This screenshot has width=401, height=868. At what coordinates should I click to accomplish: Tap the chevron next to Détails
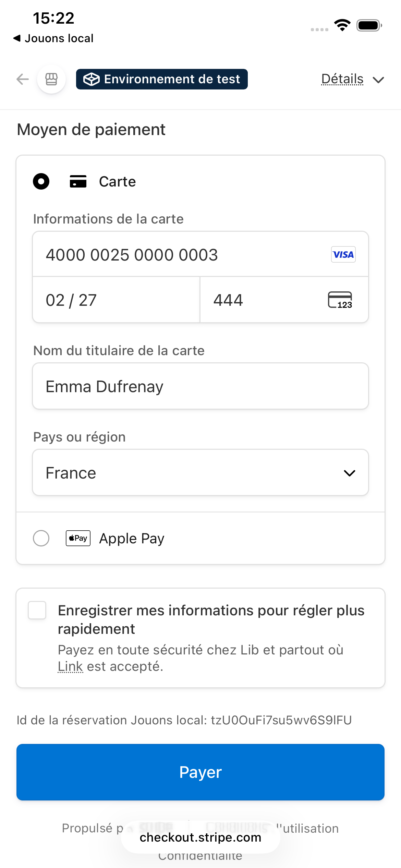click(378, 80)
